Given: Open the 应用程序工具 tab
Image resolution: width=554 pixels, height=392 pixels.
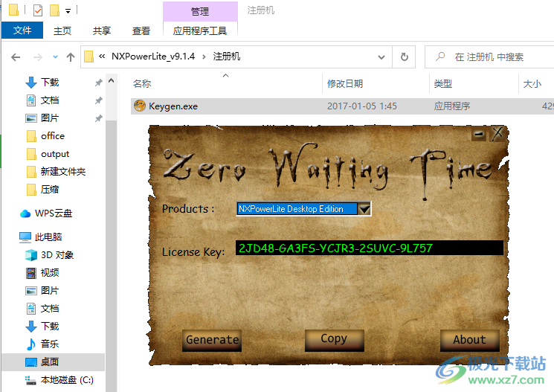Looking at the screenshot, I should click(200, 31).
